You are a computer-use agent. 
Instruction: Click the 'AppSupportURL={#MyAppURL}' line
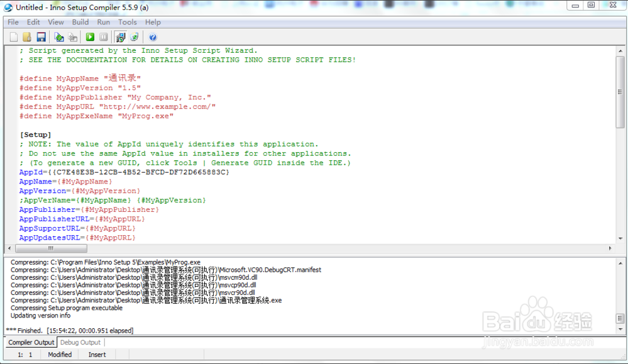pos(77,229)
